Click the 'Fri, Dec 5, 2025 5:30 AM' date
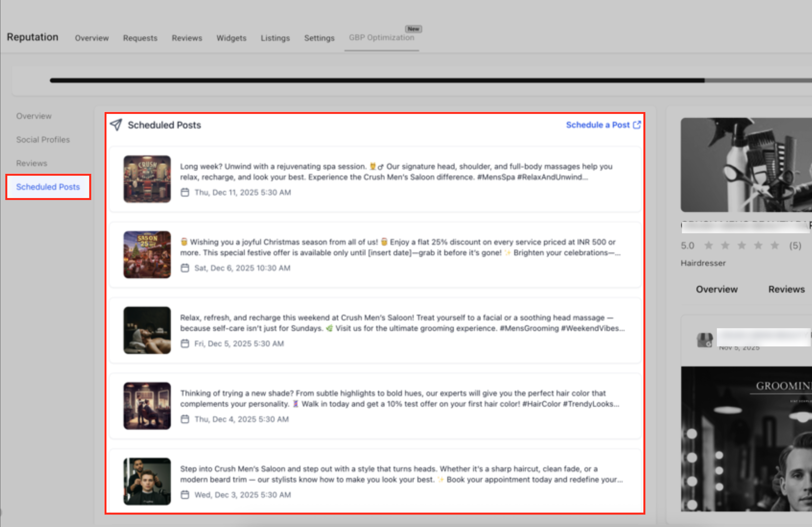The width and height of the screenshot is (812, 527). click(x=239, y=344)
